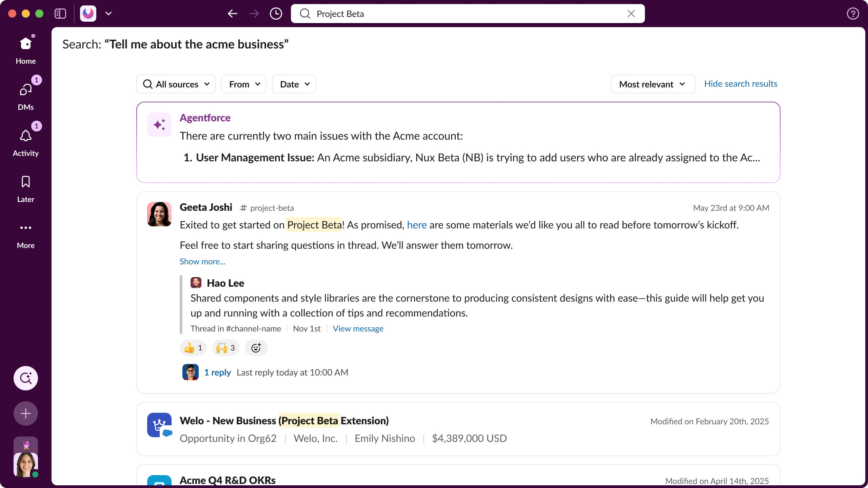
Task: Click the 'here' materials link
Action: tap(417, 225)
